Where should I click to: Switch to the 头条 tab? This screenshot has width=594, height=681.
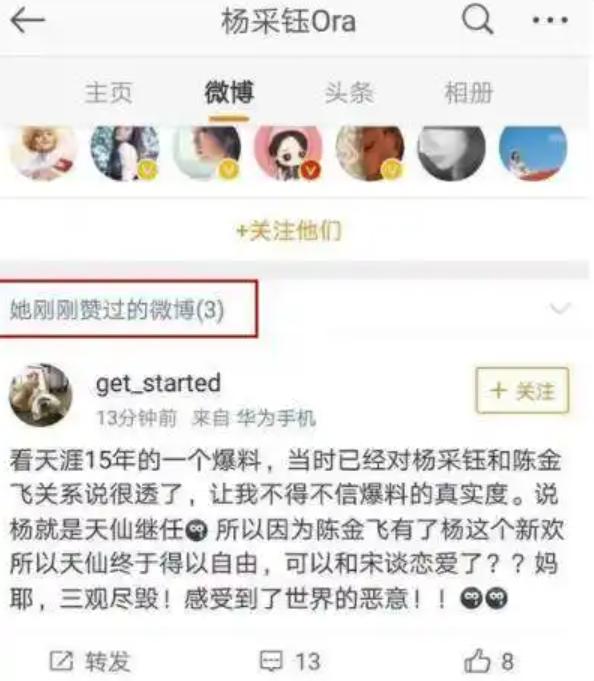tap(349, 93)
